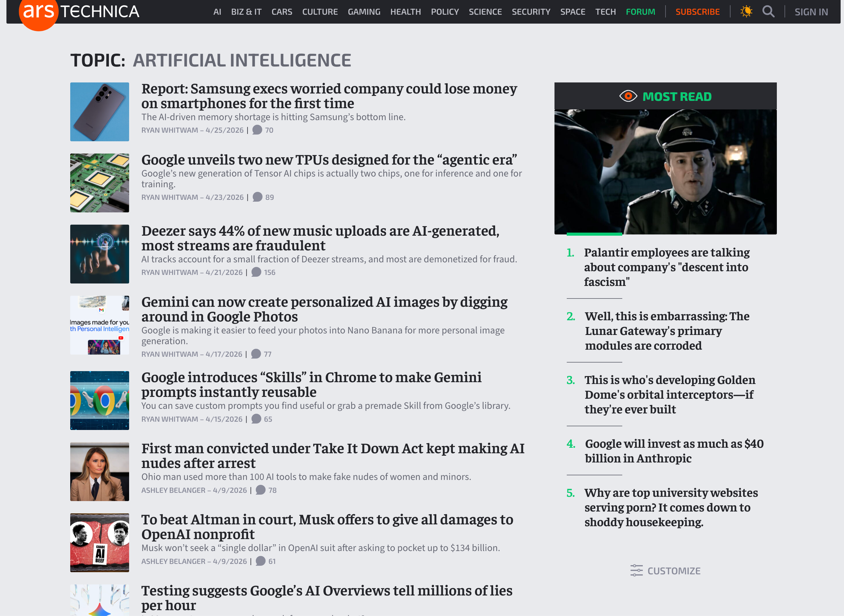Click the 70 comment count
Image resolution: width=844 pixels, height=616 pixels.
pyautogui.click(x=269, y=130)
